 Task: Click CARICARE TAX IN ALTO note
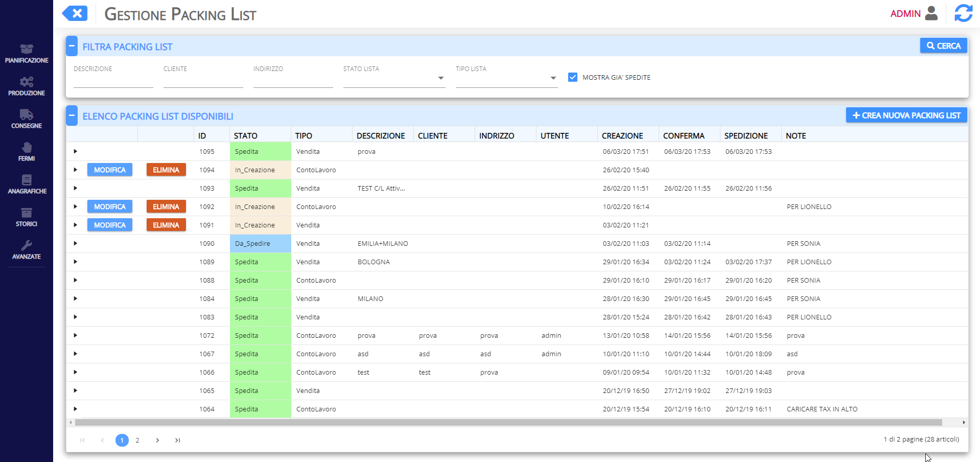pyautogui.click(x=822, y=409)
